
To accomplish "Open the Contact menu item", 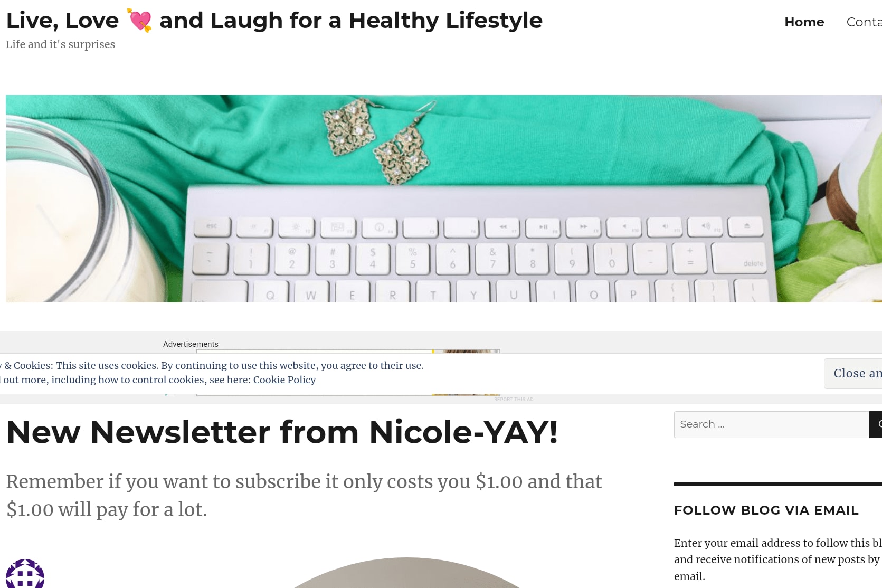I will [864, 22].
